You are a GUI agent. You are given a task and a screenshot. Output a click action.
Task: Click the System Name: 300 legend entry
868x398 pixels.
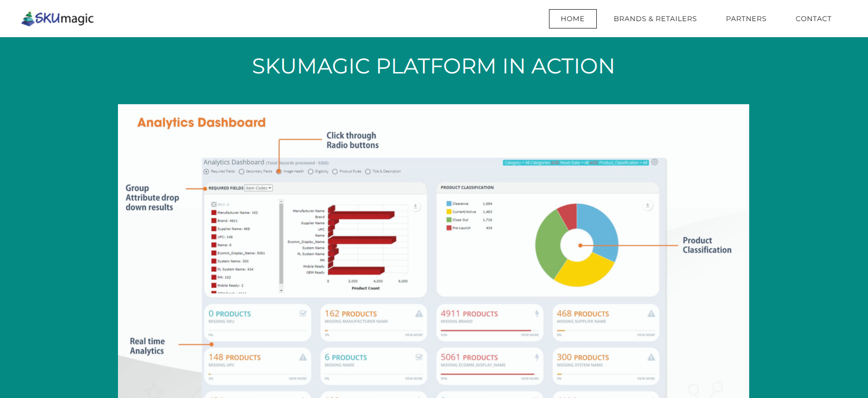point(230,261)
